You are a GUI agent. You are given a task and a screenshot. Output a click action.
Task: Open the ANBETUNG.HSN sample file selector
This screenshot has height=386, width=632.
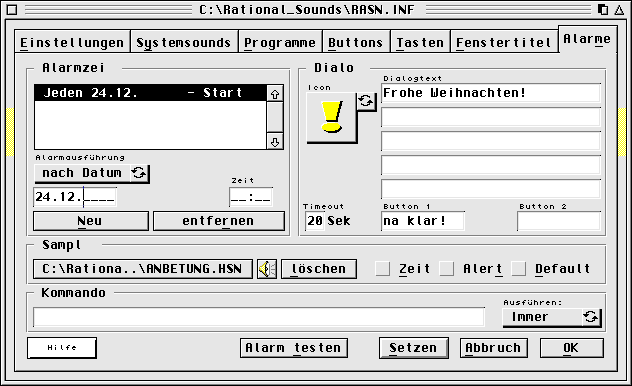pos(143,269)
